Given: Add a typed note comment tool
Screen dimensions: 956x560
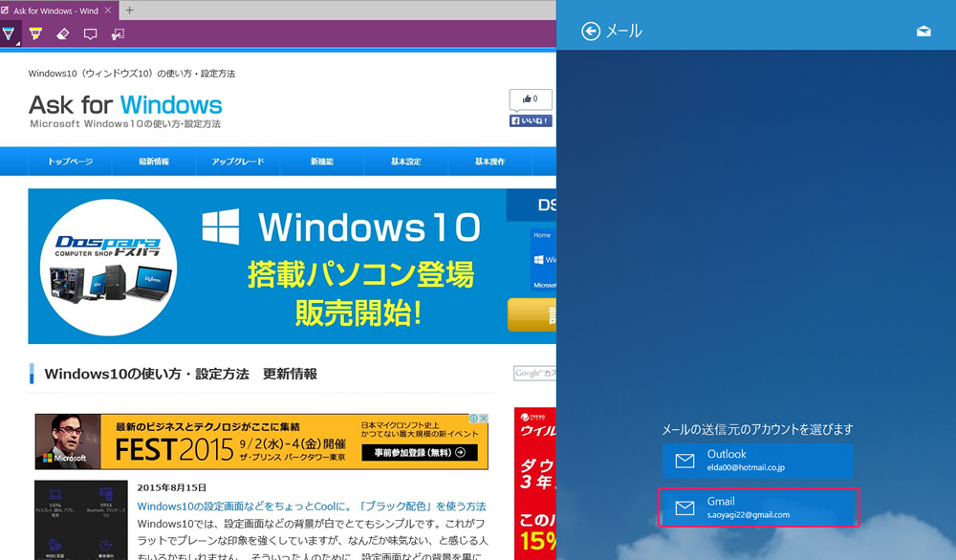Looking at the screenshot, I should (90, 34).
